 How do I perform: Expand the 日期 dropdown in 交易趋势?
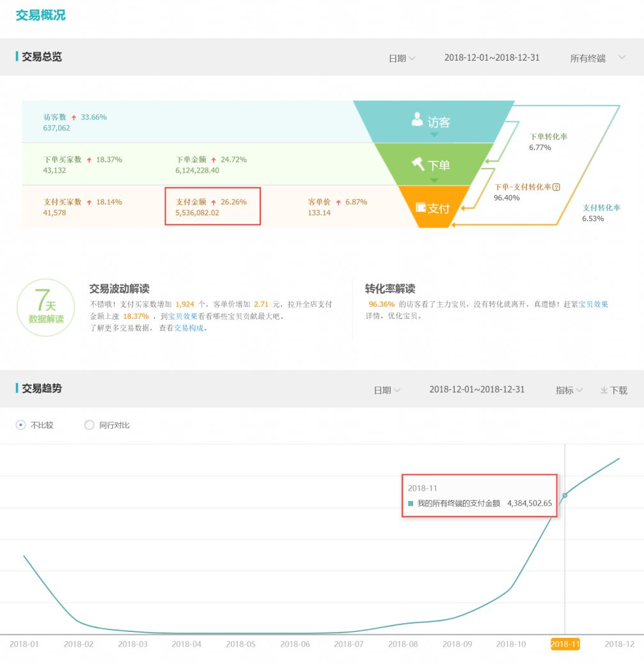click(386, 390)
